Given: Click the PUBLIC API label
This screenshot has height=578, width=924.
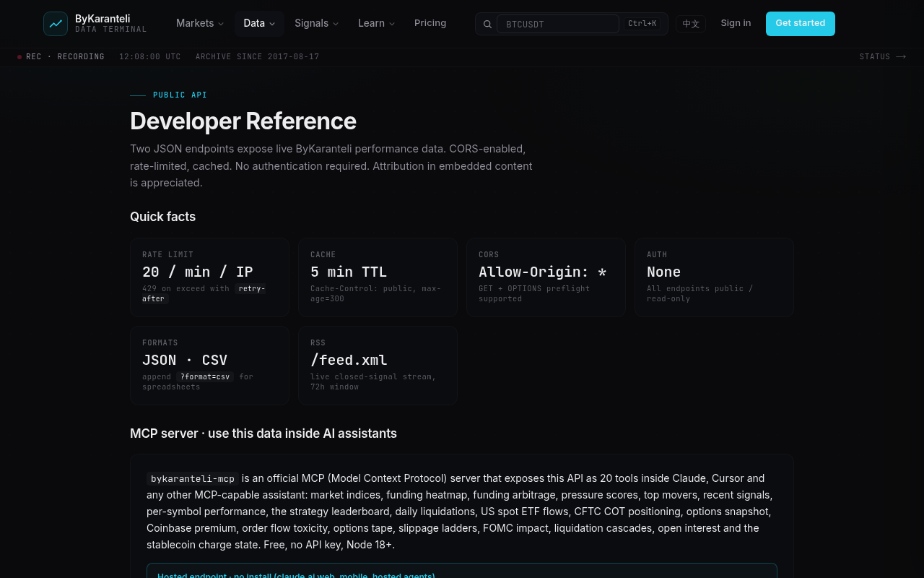Looking at the screenshot, I should pyautogui.click(x=180, y=95).
